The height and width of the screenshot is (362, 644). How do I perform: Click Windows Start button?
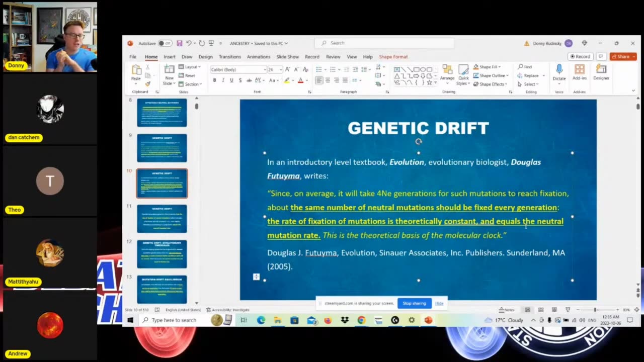pyautogui.click(x=130, y=320)
